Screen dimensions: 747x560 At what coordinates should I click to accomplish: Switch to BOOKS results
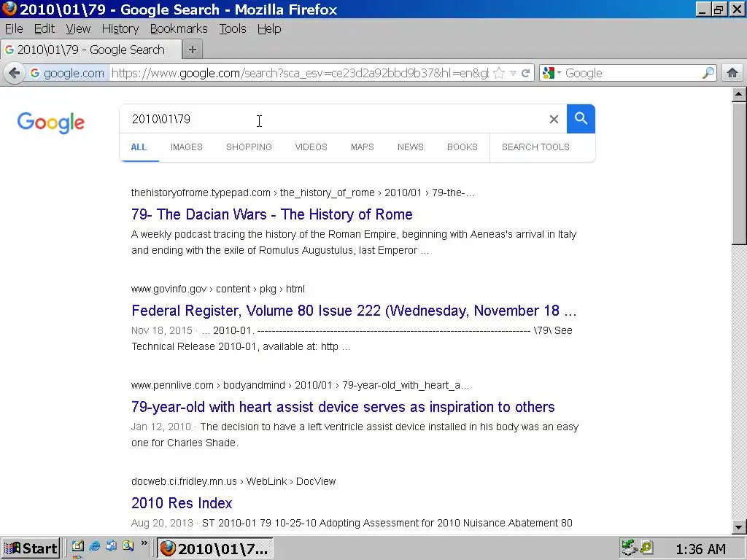point(462,147)
